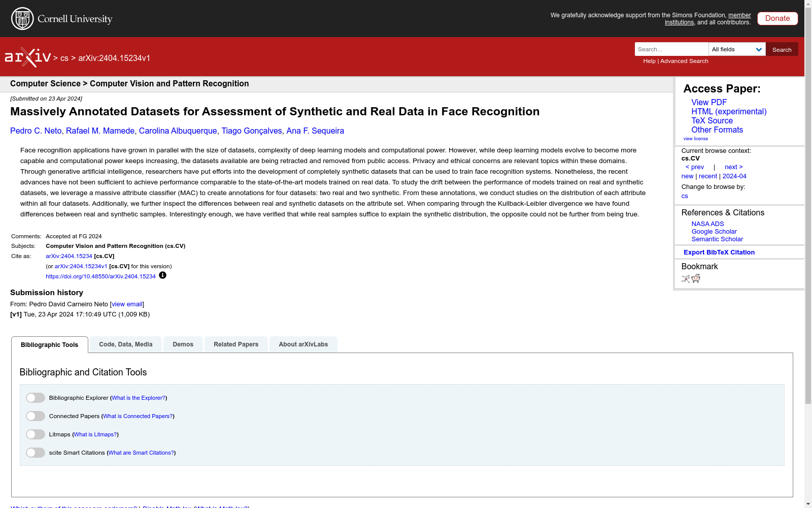812x508 pixels.
Task: Open the recent cs.CV listings
Action: 708,176
